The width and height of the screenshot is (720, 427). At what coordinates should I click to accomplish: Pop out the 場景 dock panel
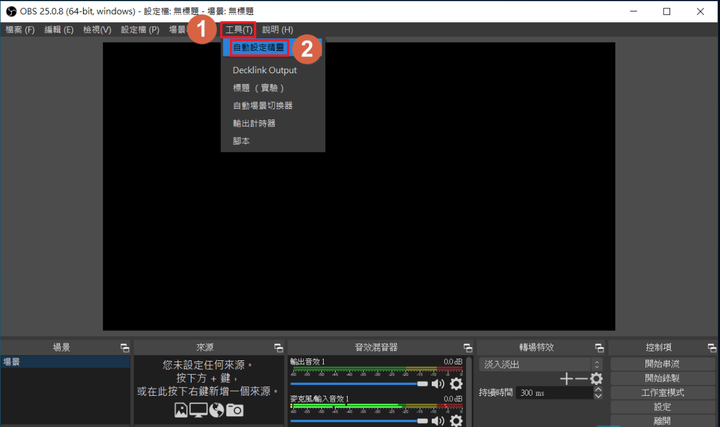pos(125,348)
